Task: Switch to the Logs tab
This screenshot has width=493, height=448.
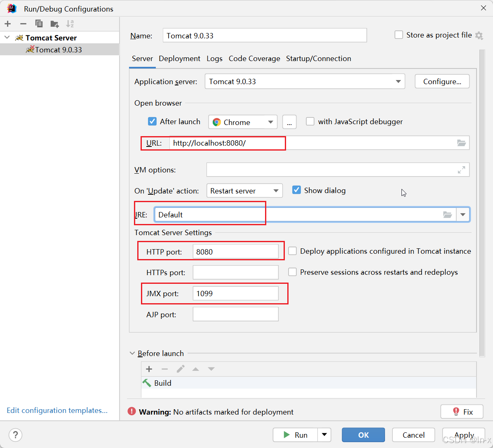Action: (214, 59)
